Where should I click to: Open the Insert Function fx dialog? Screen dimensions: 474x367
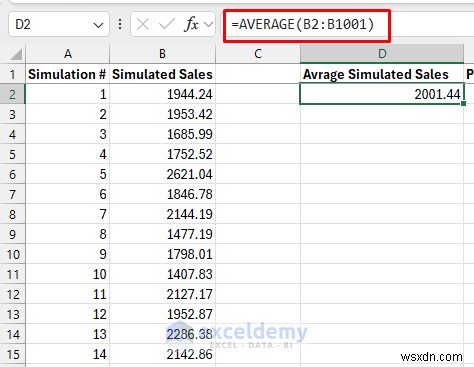tap(191, 24)
